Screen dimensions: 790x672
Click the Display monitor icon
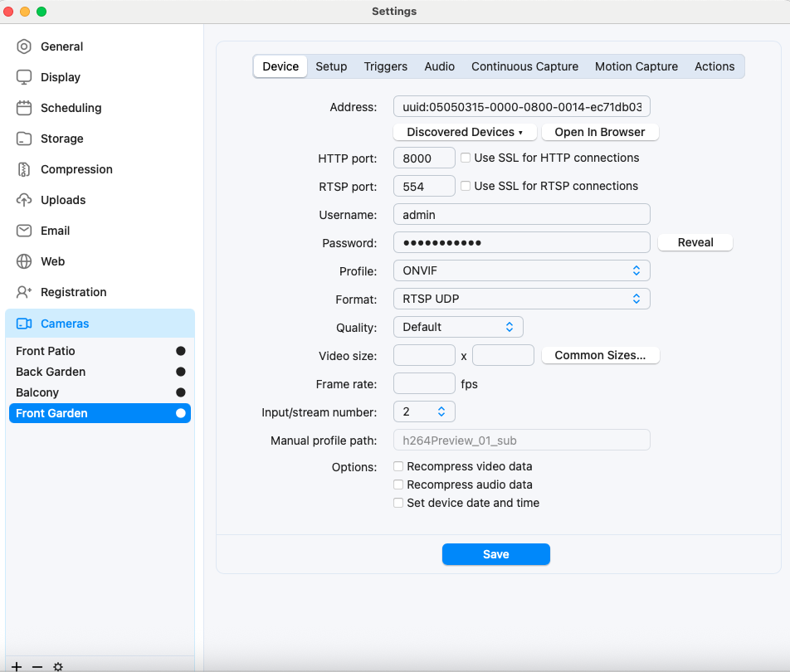[24, 77]
